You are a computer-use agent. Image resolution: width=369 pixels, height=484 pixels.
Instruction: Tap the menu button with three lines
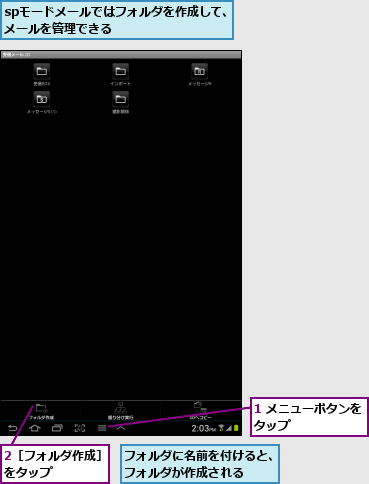(102, 428)
